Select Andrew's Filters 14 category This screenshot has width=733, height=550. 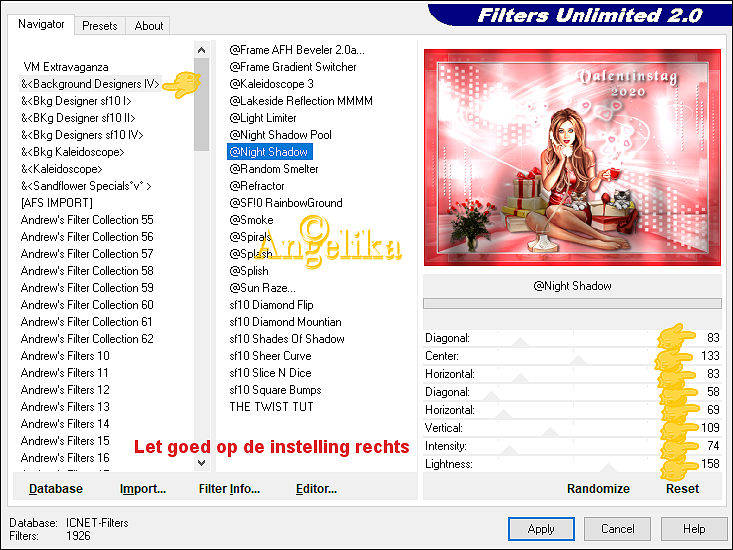click(65, 424)
